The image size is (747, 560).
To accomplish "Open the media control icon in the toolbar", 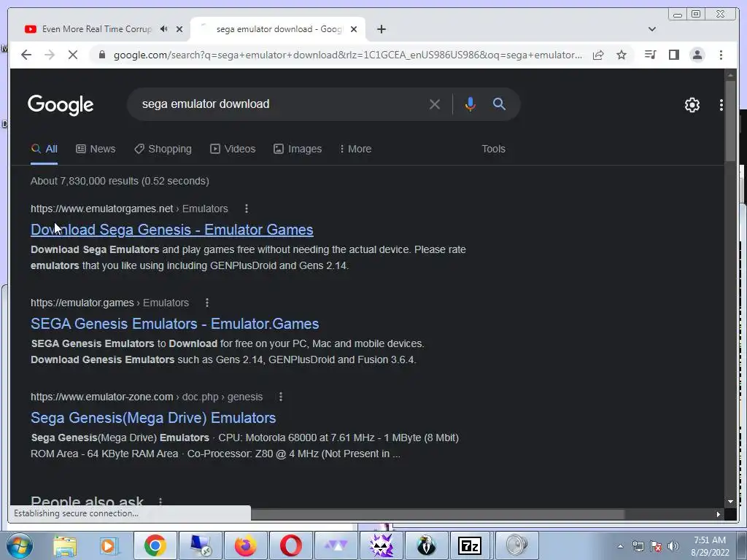I will click(x=650, y=55).
